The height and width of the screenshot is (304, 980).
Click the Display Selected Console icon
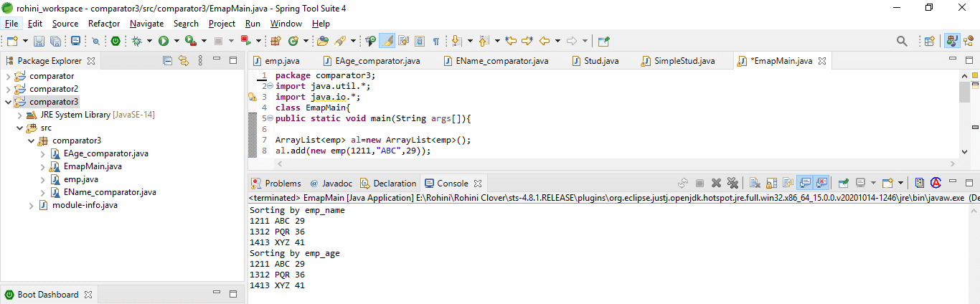[x=861, y=183]
